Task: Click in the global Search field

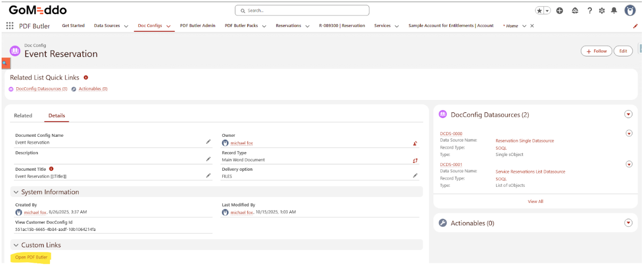Action: [x=302, y=11]
